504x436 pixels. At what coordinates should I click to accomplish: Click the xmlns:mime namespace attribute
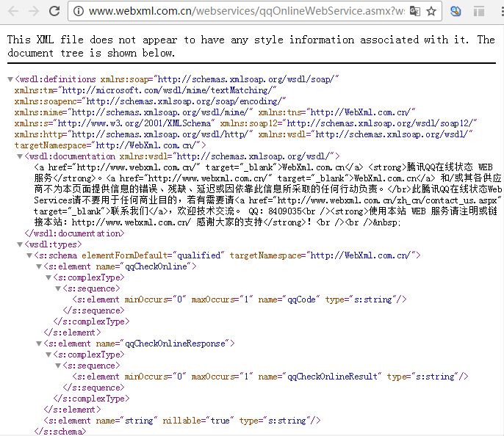coord(134,112)
